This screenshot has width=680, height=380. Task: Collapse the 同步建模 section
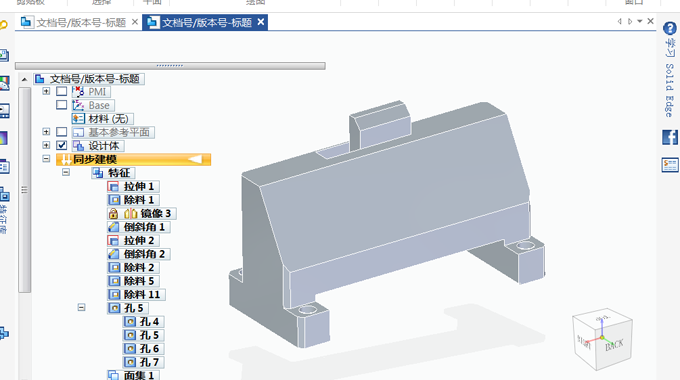46,158
